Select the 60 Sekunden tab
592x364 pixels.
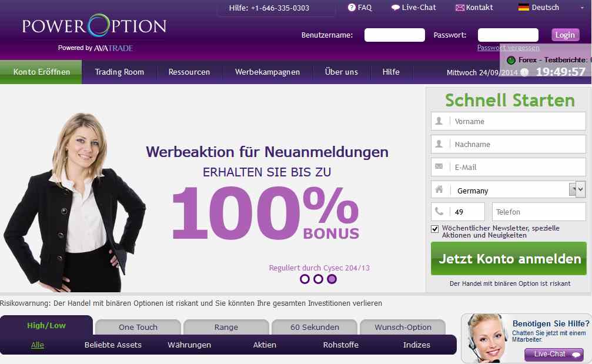click(x=315, y=327)
